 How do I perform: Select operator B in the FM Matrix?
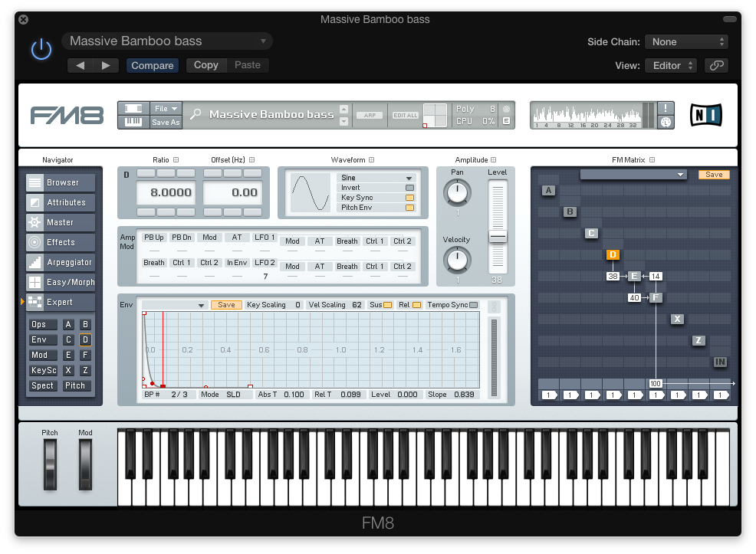[570, 211]
